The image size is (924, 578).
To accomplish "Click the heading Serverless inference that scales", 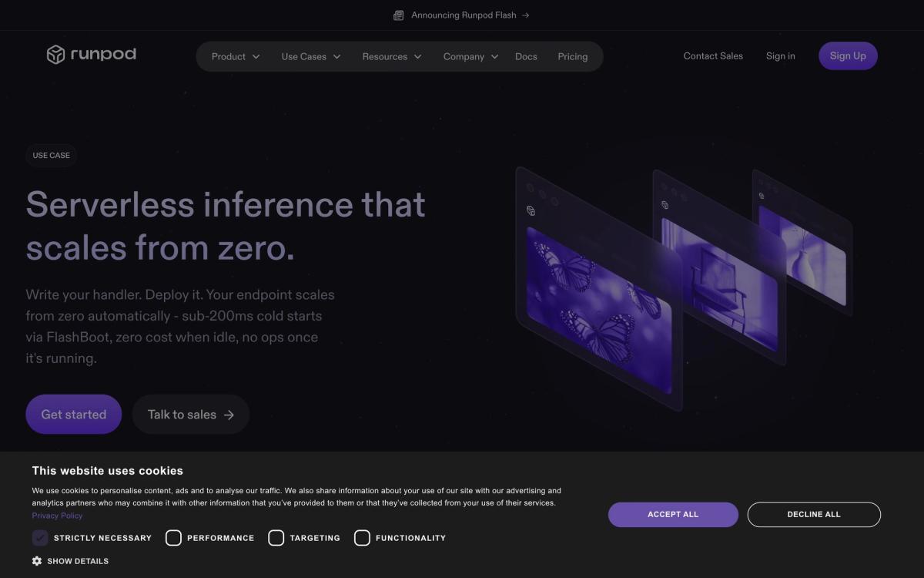I will coord(226,226).
